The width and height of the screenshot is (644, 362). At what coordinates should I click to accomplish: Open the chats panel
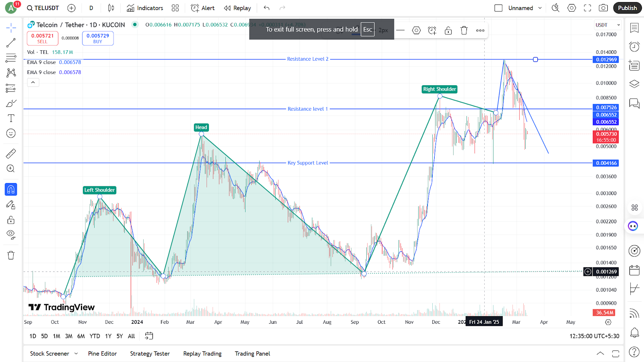click(x=634, y=103)
